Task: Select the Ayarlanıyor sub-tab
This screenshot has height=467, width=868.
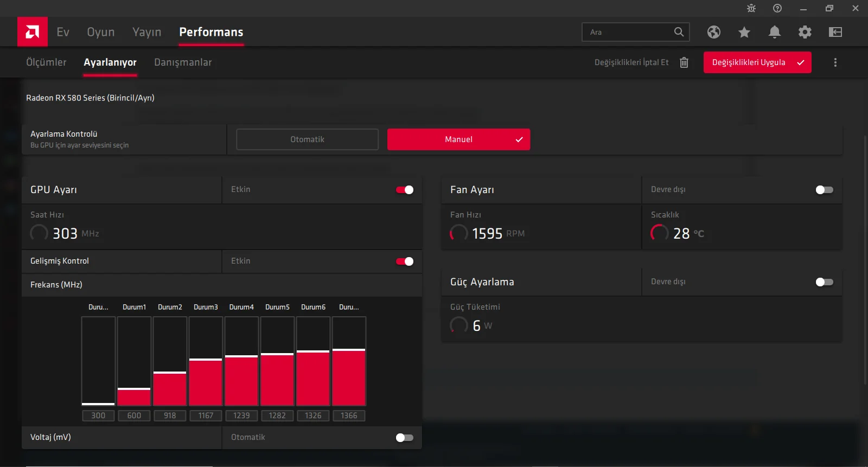Action: [110, 62]
